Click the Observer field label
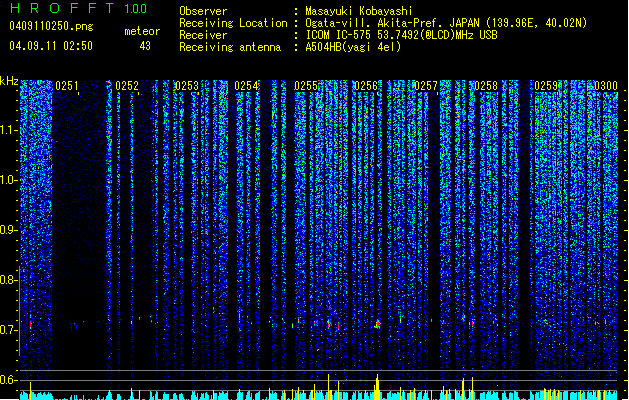Viewport: 629px width, 400px height. 203,11
